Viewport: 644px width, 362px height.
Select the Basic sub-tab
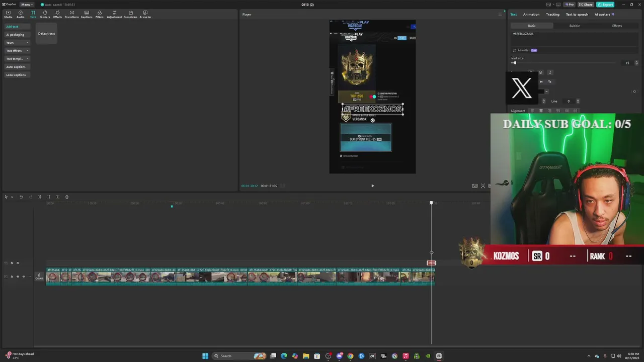pos(532,26)
